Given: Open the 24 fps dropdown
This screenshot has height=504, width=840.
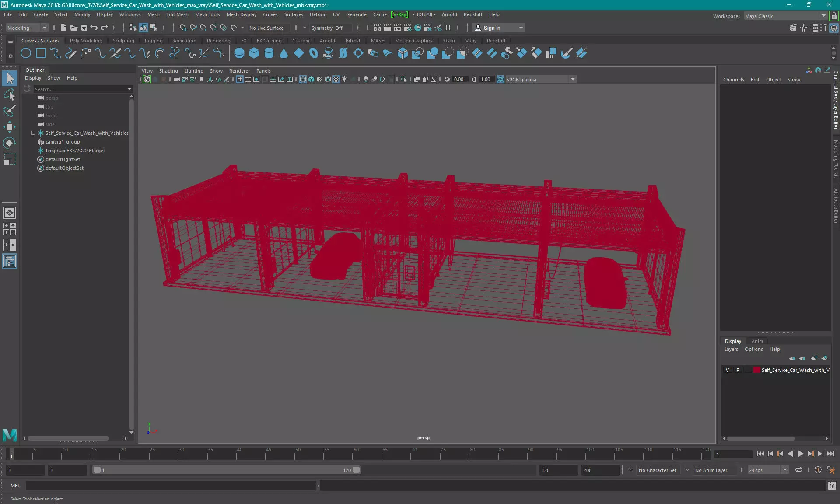Looking at the screenshot, I should click(x=768, y=470).
